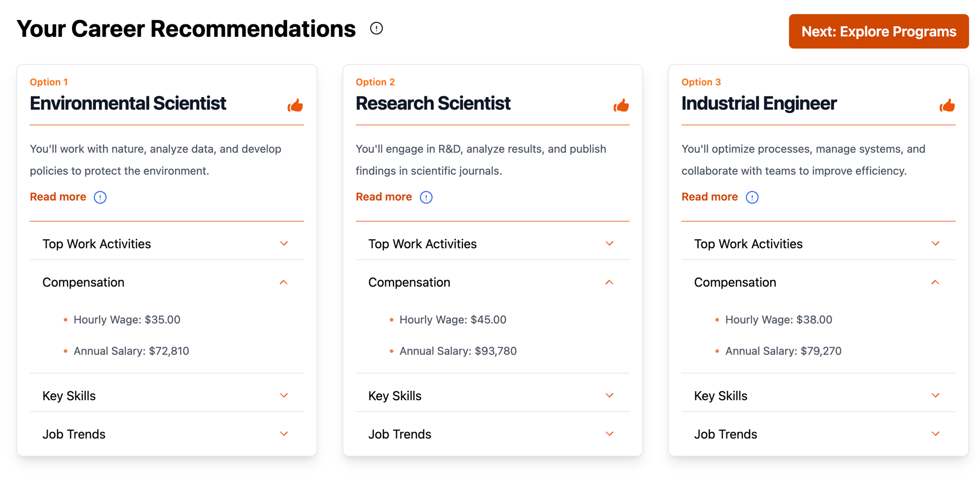Open Read more for Environmental Scientist
980x484 pixels.
tap(57, 197)
